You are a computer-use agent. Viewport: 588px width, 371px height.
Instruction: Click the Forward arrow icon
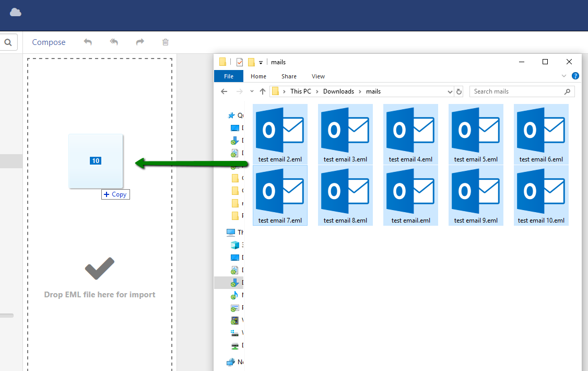pos(140,42)
